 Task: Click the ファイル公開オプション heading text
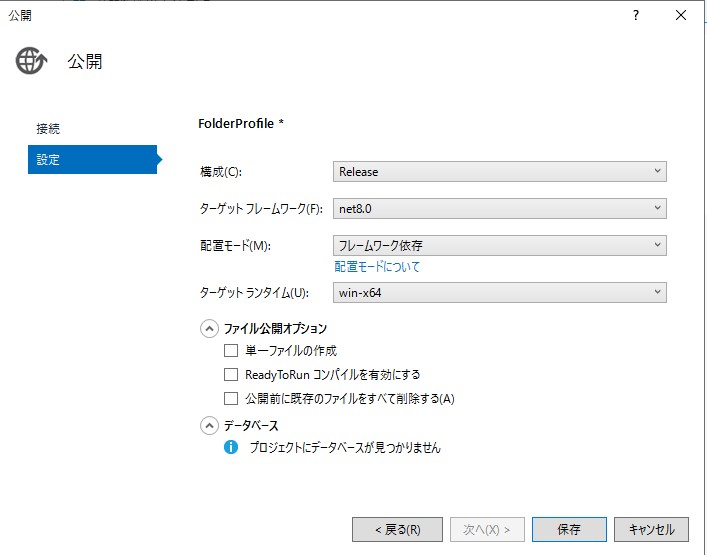coord(275,329)
